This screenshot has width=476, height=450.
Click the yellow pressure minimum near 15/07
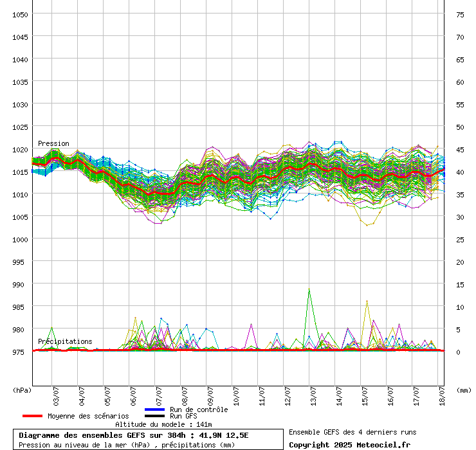[367, 225]
